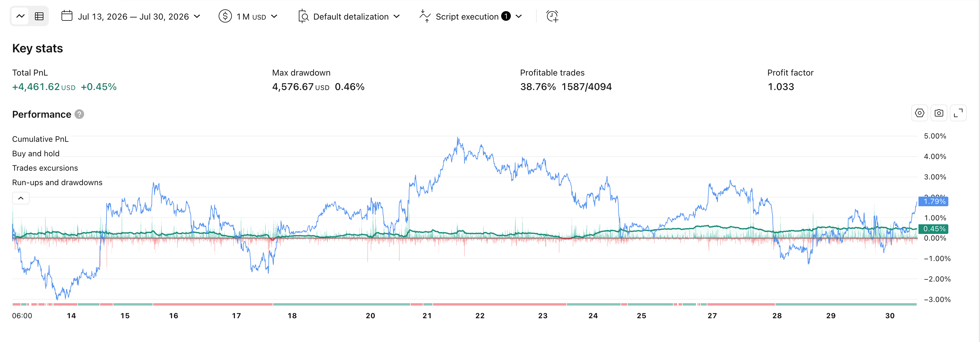The image size is (980, 342).
Task: Add an alert with clock-plus icon
Action: point(552,16)
